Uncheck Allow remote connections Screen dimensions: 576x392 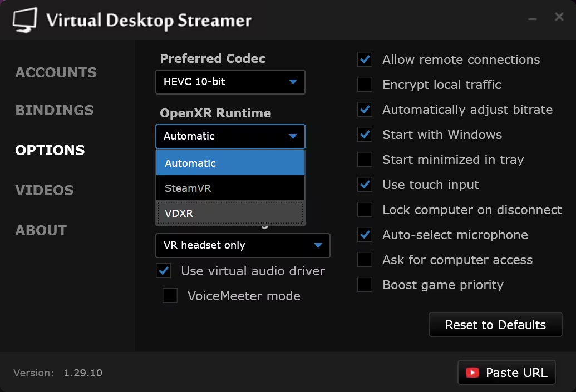coord(365,59)
